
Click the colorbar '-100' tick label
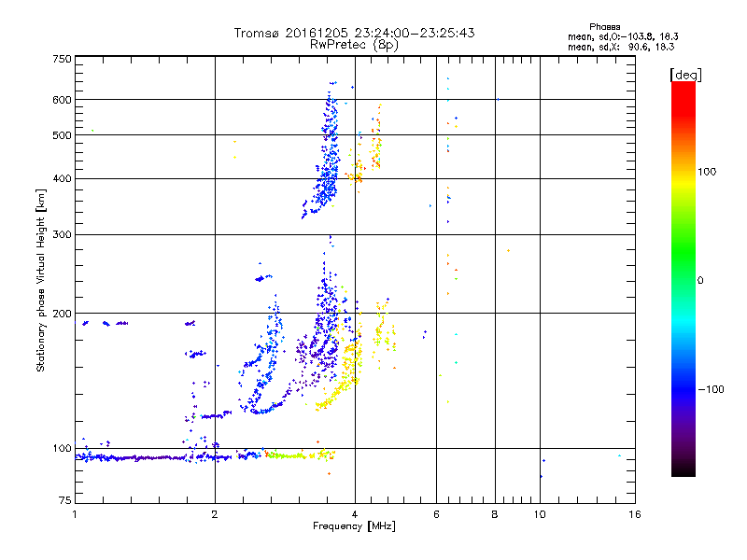[711, 389]
